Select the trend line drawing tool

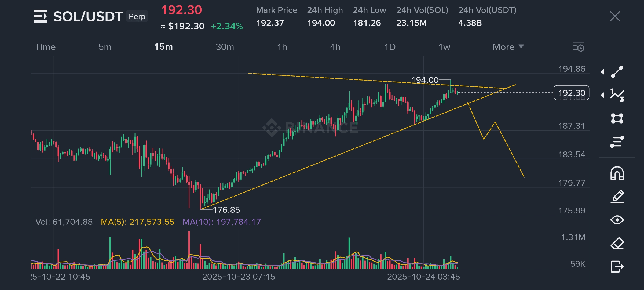click(617, 72)
